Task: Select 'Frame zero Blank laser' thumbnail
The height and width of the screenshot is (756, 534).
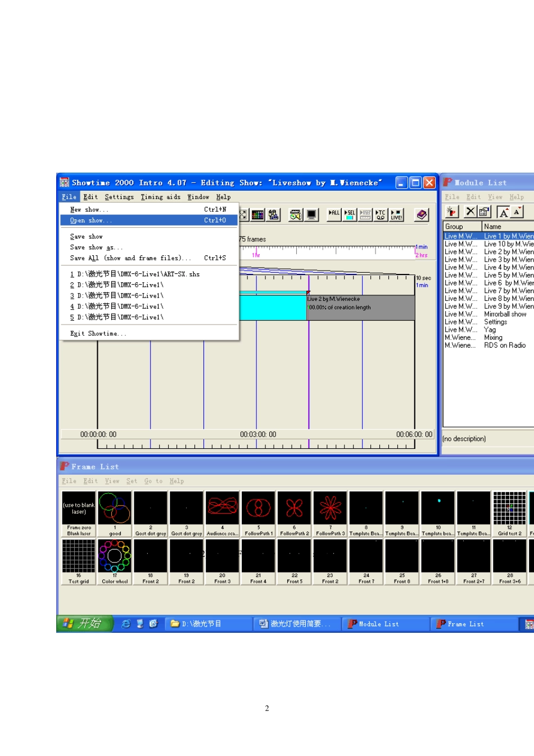Action: [x=79, y=514]
